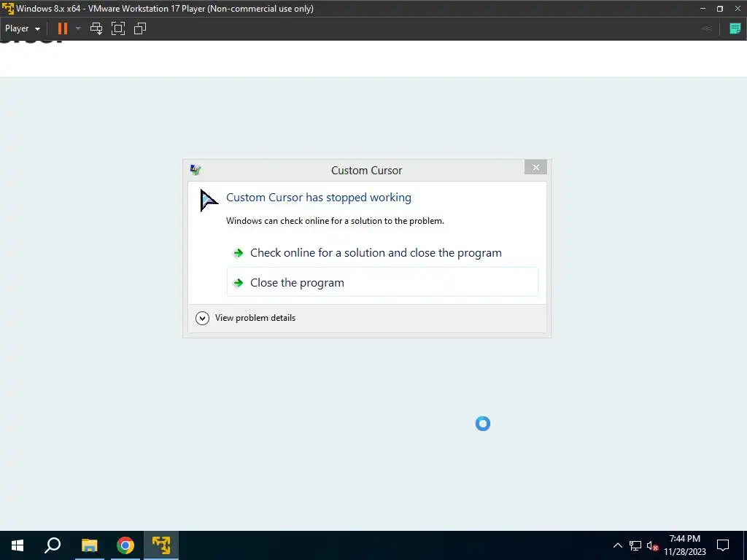Maximize the VMware Player window
The image size is (747, 560).
(720, 9)
